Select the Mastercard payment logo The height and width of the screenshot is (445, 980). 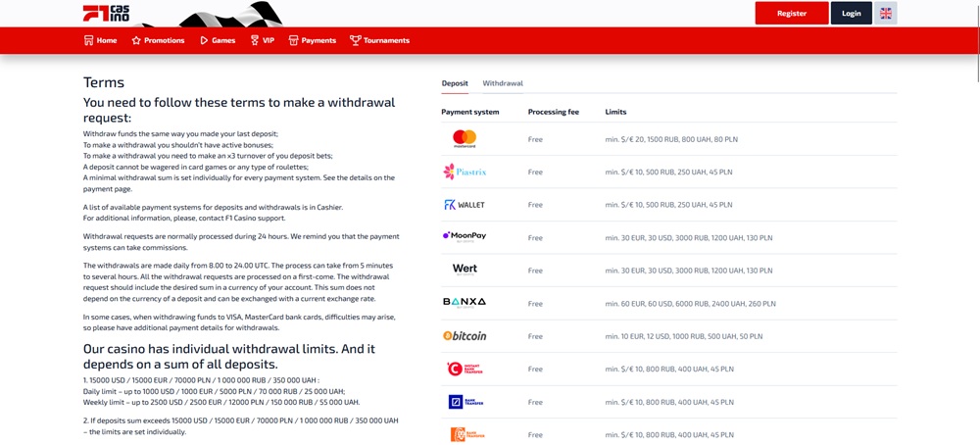[x=465, y=139]
